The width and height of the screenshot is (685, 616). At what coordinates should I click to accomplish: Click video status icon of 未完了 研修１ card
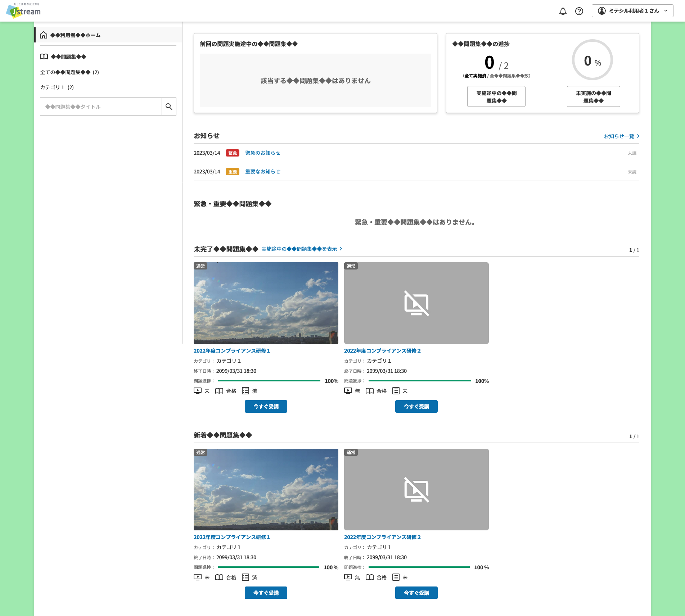[198, 391]
